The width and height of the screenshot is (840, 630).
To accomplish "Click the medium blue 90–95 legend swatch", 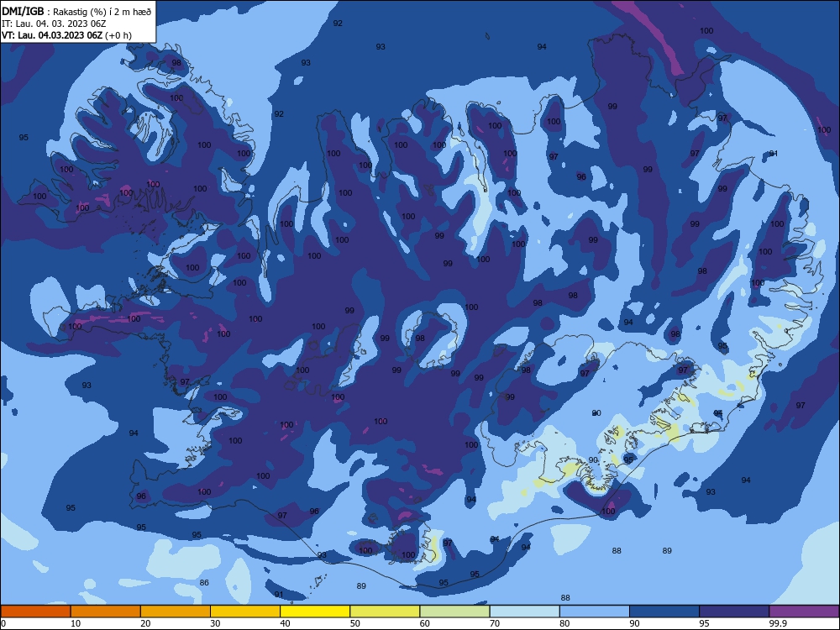I will [664, 612].
